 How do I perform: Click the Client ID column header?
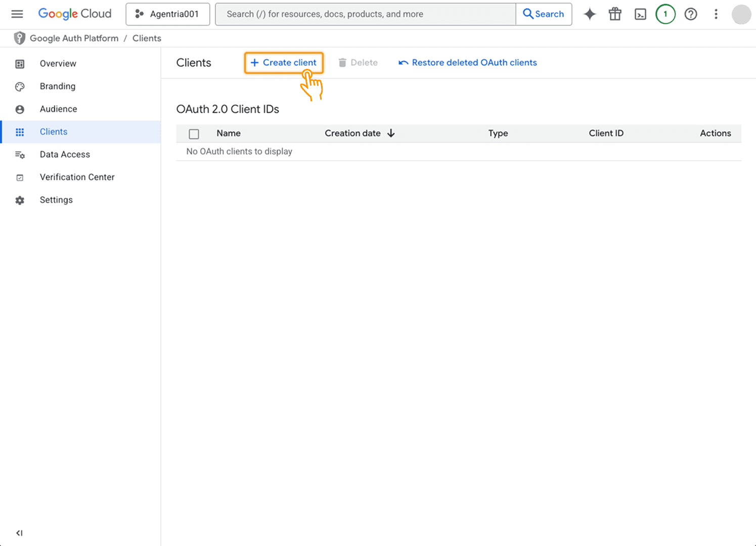point(606,133)
